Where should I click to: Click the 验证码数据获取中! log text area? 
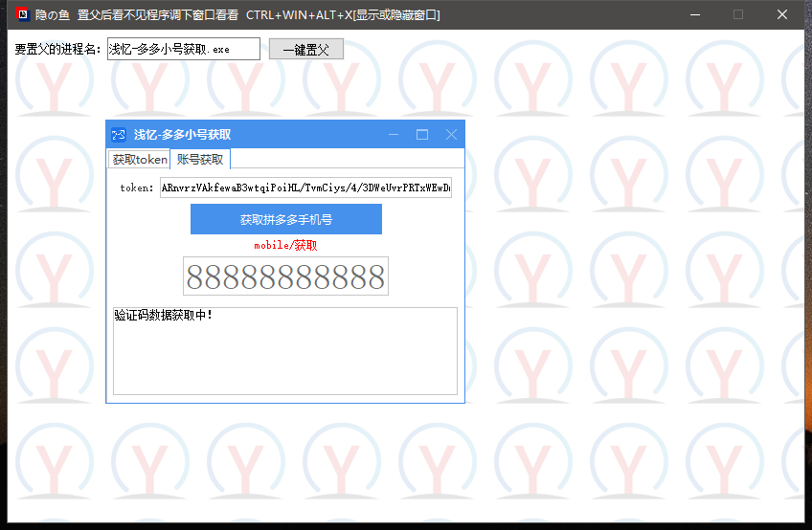coord(284,351)
